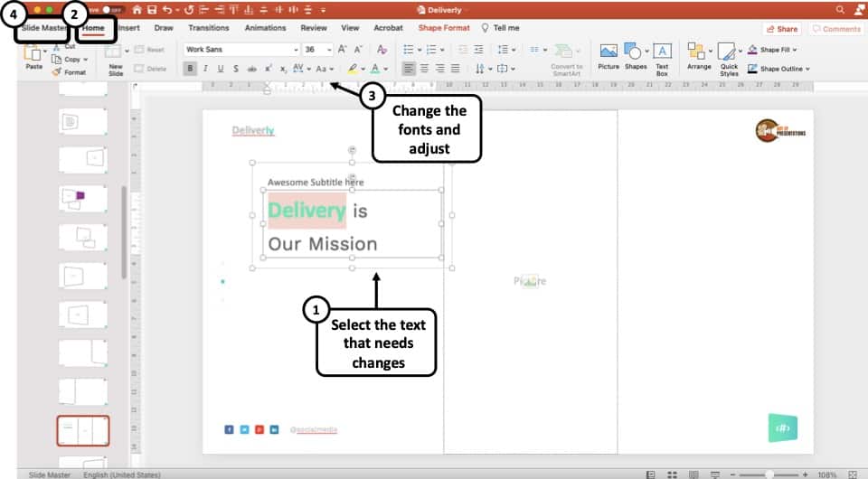Open the columns dropdown
The height and width of the screenshot is (479, 868).
[x=538, y=49]
